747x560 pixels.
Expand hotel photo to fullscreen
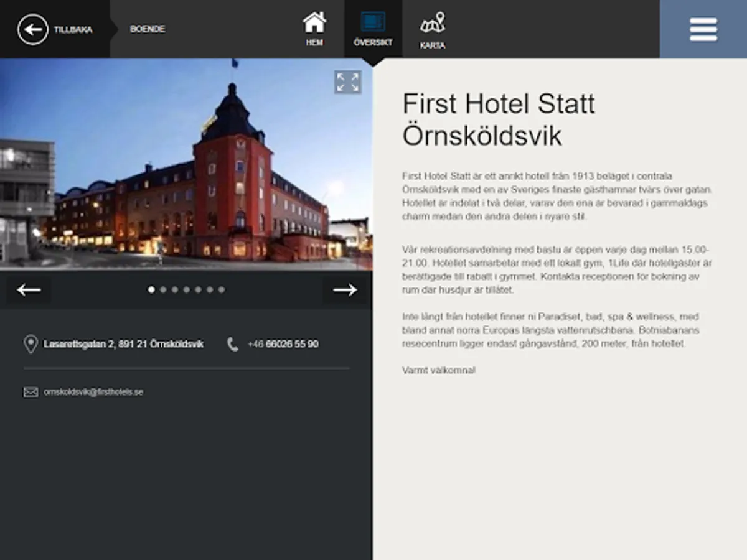point(347,82)
